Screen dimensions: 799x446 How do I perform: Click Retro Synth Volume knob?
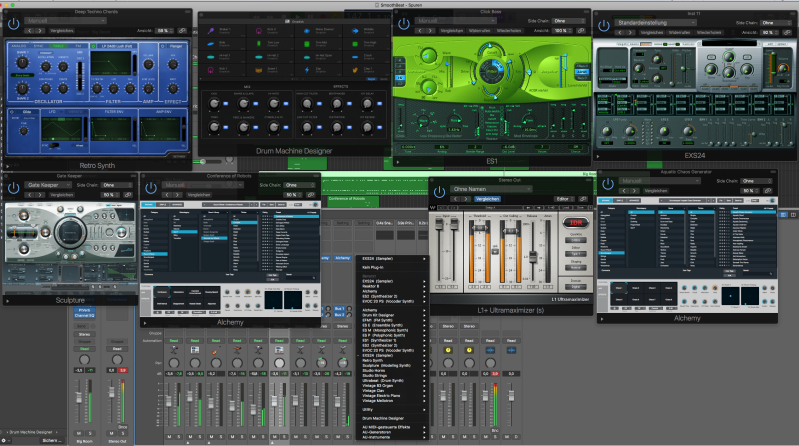(x=148, y=64)
